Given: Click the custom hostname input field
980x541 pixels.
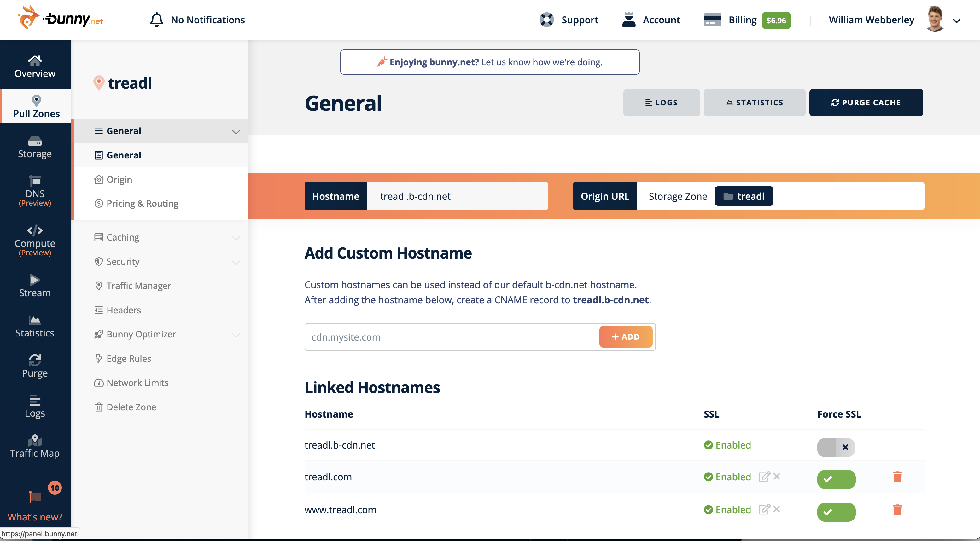Looking at the screenshot, I should tap(438, 336).
